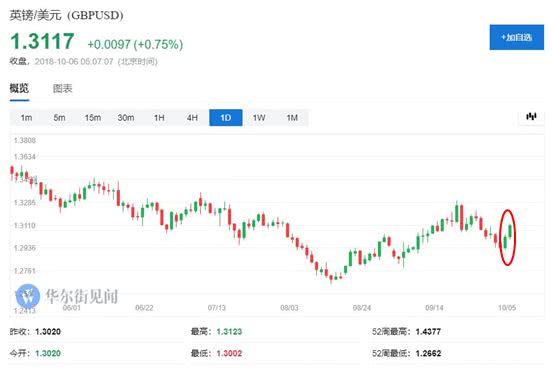This screenshot has width=555, height=381.
Task: Switch to the 1M monthly chart
Action: click(x=292, y=118)
